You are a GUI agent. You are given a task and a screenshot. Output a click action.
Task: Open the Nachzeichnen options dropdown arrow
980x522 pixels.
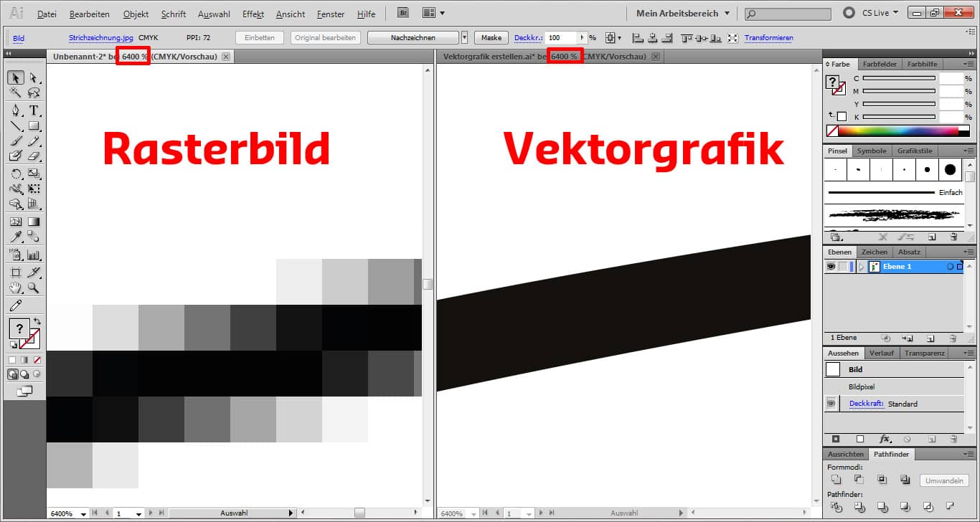tap(464, 37)
